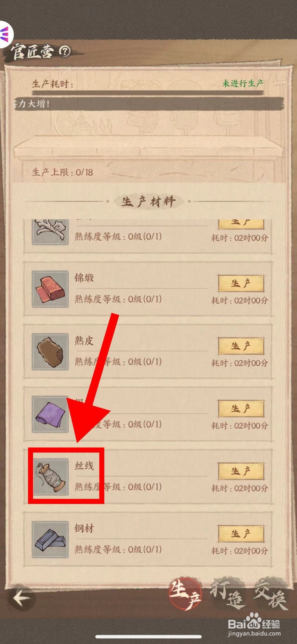This screenshot has height=644, width=297.
Task: Tap the 熟皮 leather hide icon
Action: (x=50, y=352)
